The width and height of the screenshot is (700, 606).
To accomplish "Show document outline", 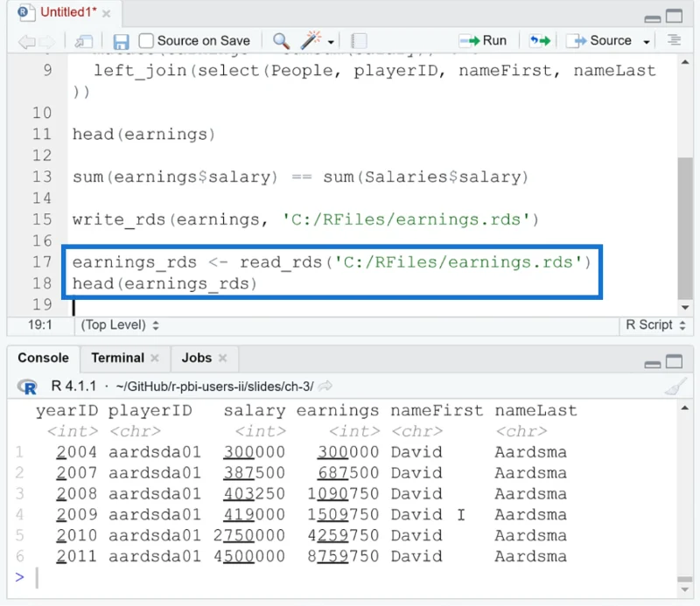I will click(674, 40).
